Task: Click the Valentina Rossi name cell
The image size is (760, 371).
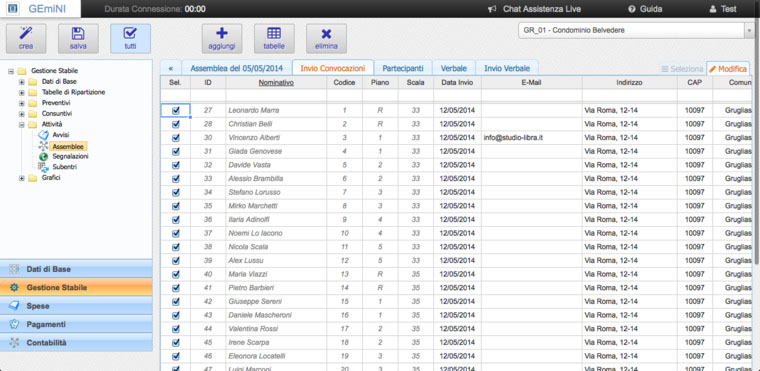Action: point(276,329)
